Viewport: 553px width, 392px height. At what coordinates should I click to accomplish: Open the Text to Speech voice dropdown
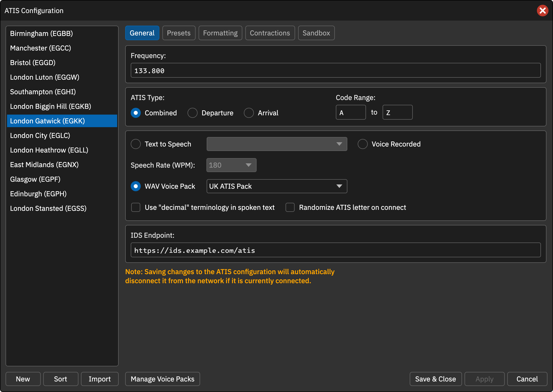coord(277,144)
